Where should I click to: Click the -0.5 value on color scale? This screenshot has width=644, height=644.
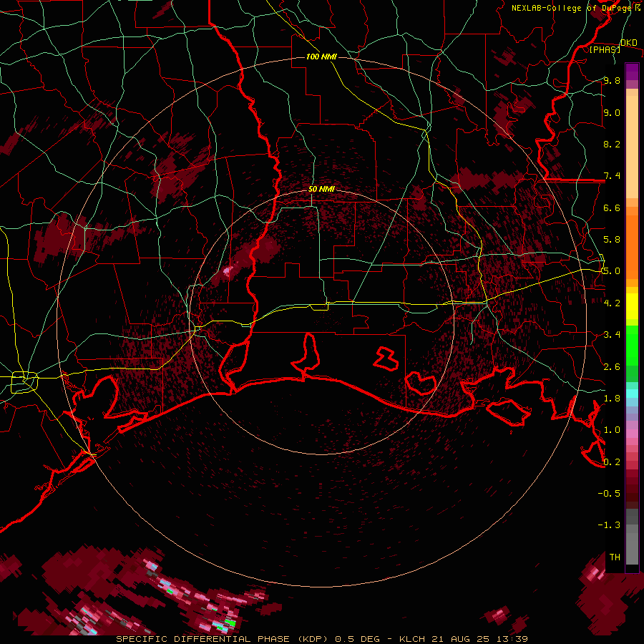point(609,494)
